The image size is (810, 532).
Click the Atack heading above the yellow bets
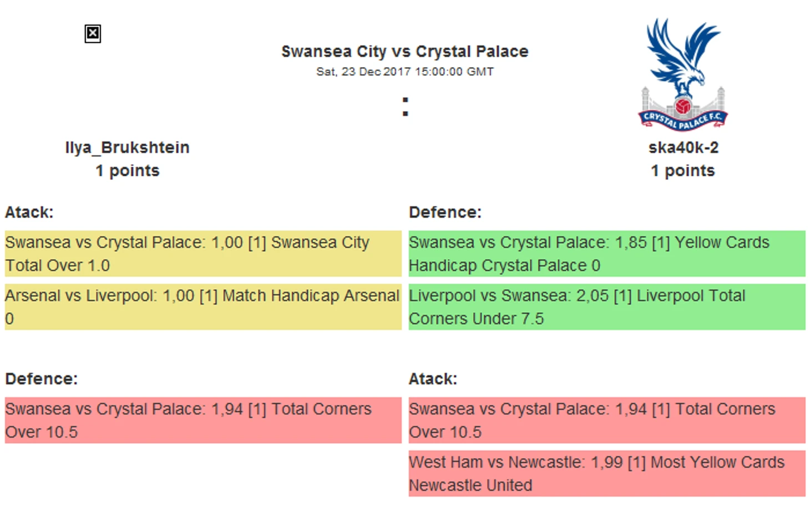coord(29,212)
